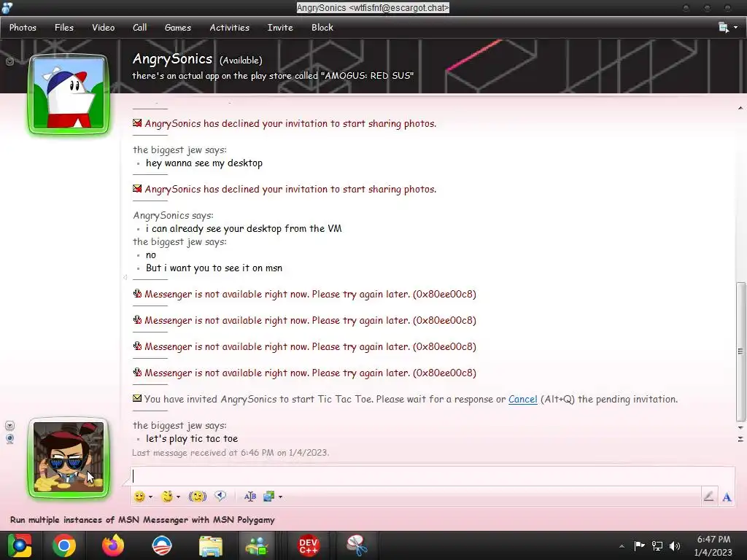The height and width of the screenshot is (560, 747).
Task: Click the voice clip speech bubble icon
Action: pyautogui.click(x=220, y=496)
